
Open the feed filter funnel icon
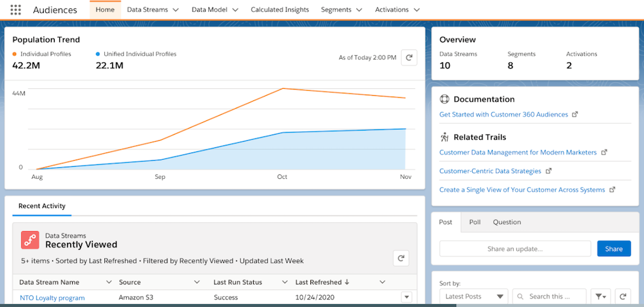601,297
